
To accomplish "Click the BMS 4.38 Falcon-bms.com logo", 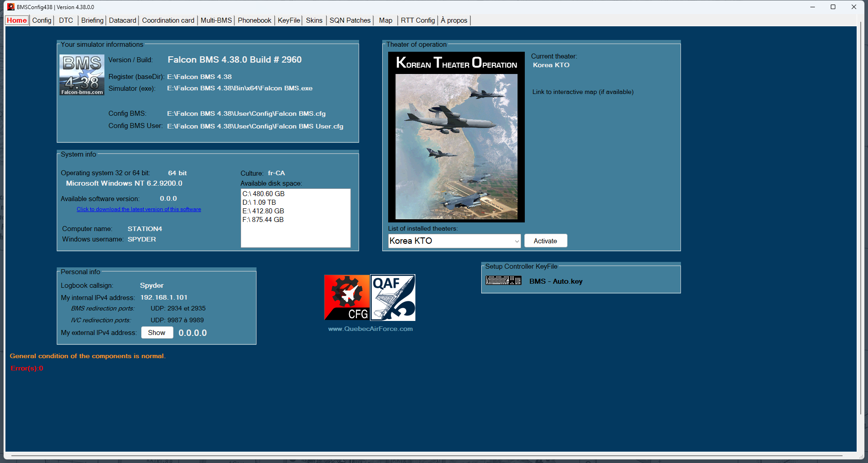I will 82,75.
